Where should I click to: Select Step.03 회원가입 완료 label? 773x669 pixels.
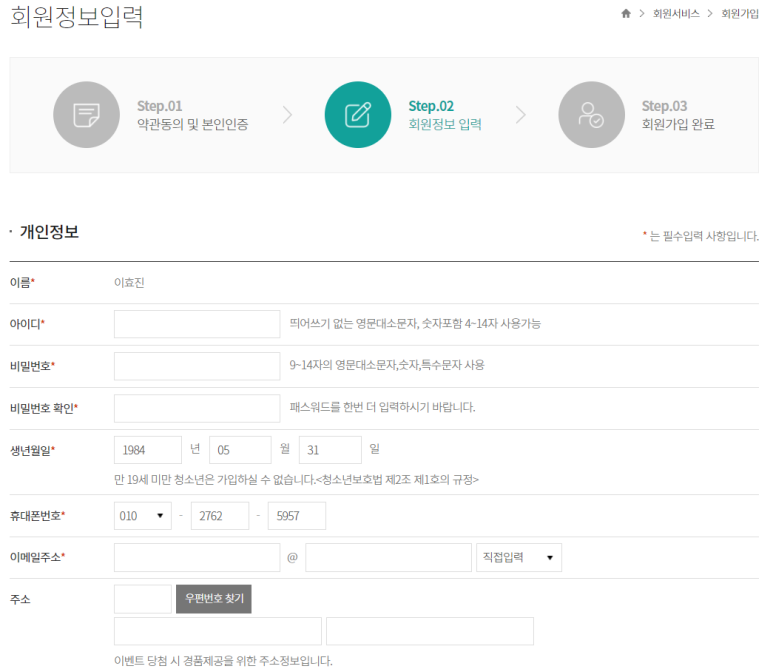(x=678, y=115)
